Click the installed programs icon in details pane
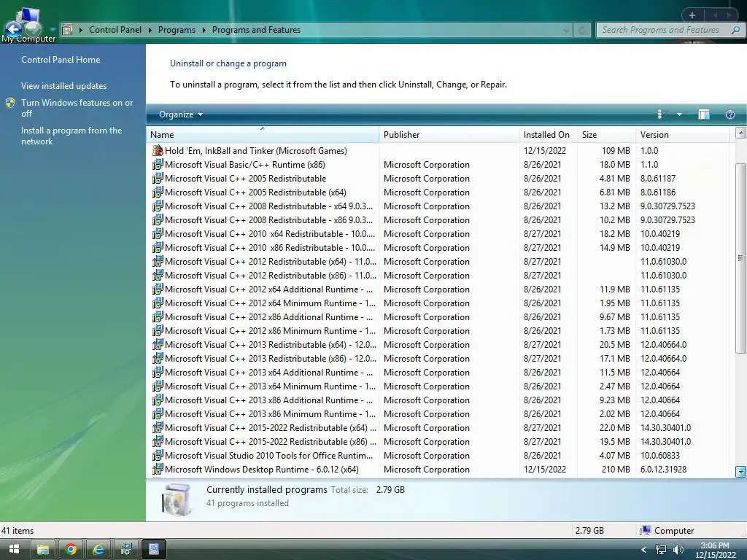Viewport: 747px width, 560px height. pos(177,499)
